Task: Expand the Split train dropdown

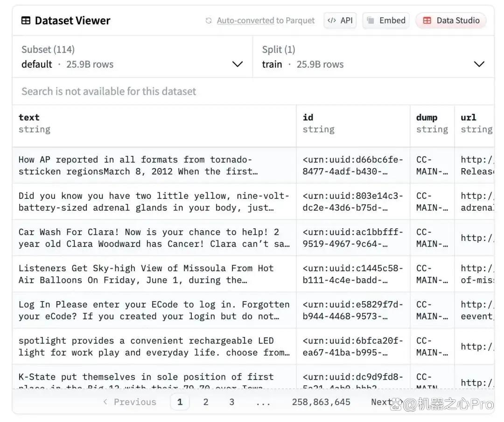Action: coord(373,56)
